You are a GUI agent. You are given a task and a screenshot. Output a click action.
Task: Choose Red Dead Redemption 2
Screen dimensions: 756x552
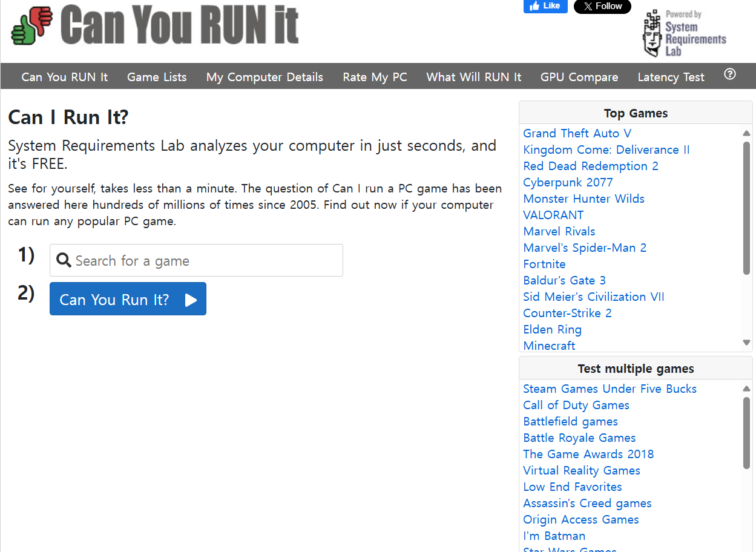[x=591, y=166]
